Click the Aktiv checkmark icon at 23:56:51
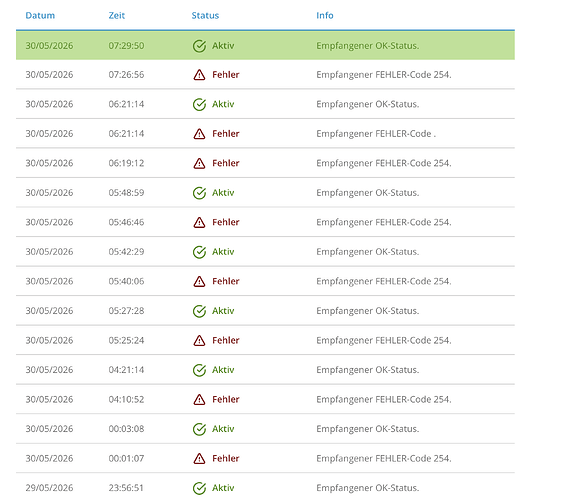 pyautogui.click(x=199, y=488)
